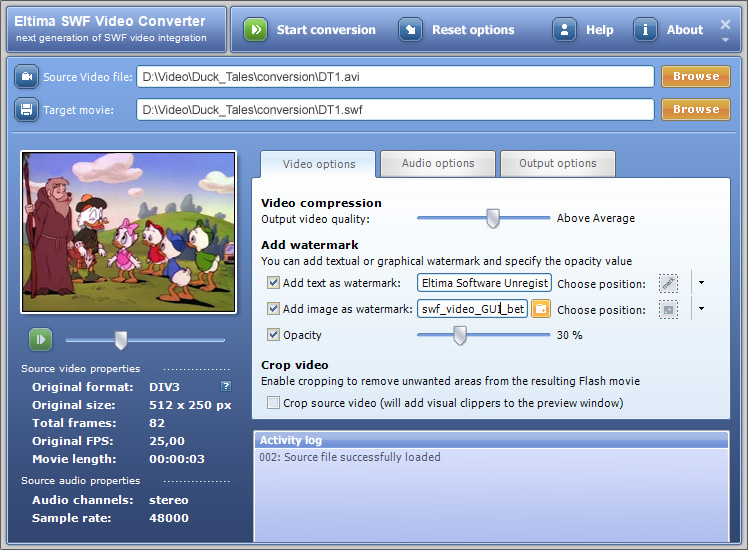Click the Activity log header
This screenshot has height=550, width=748.
(491, 440)
